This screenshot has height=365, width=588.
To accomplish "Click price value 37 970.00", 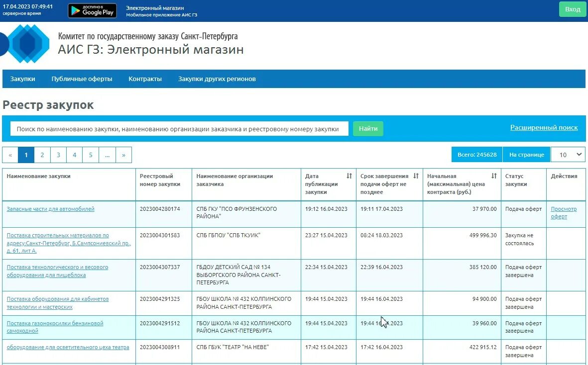I will click(x=484, y=209).
